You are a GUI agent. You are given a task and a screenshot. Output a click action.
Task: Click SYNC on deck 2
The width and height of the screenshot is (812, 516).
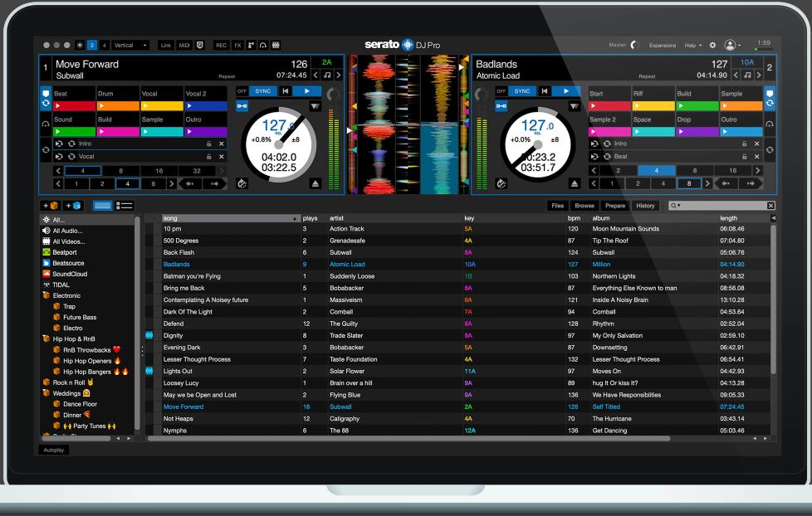point(521,91)
